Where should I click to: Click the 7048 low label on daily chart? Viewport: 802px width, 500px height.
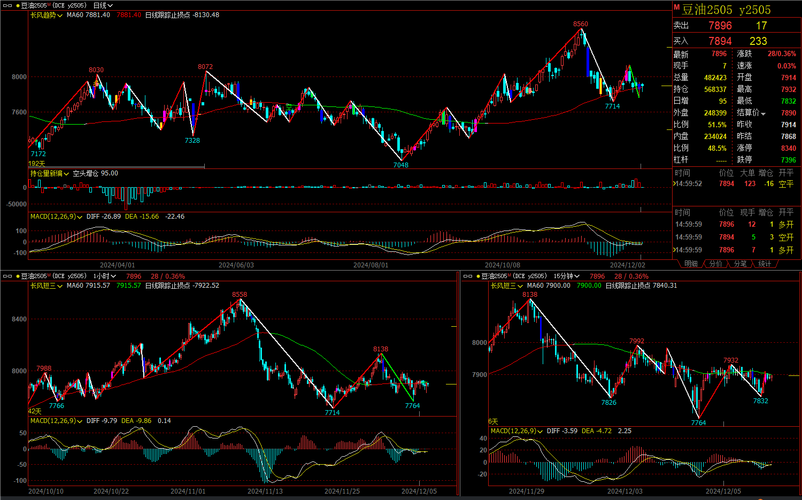400,164
